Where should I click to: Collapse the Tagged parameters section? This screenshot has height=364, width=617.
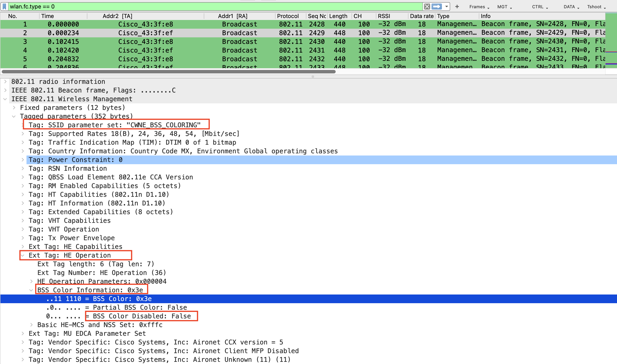13,116
